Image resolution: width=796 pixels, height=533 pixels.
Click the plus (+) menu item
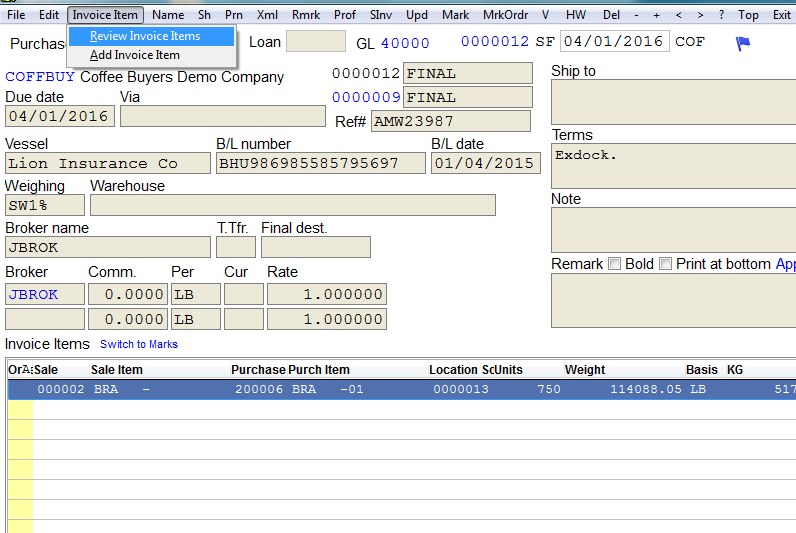coord(656,15)
